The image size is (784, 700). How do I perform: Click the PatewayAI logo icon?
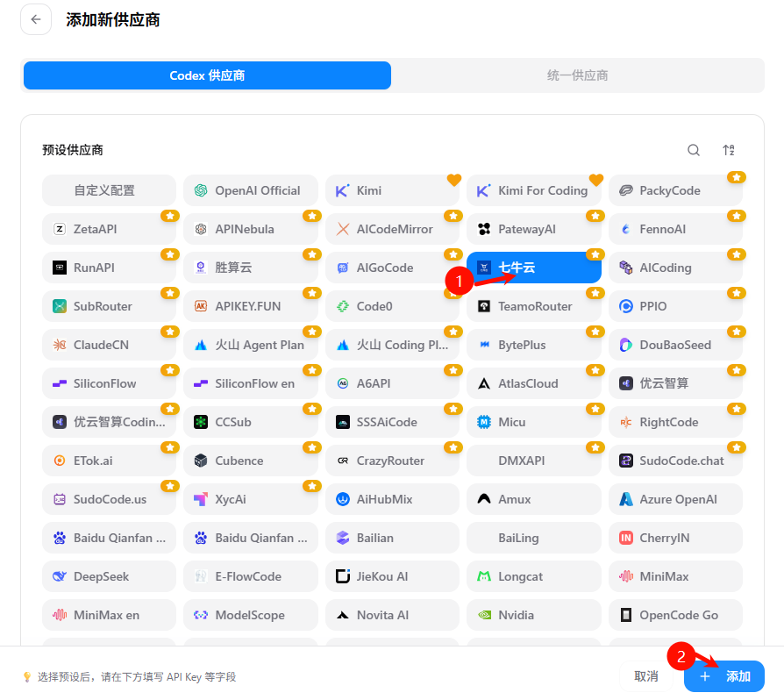pos(484,229)
